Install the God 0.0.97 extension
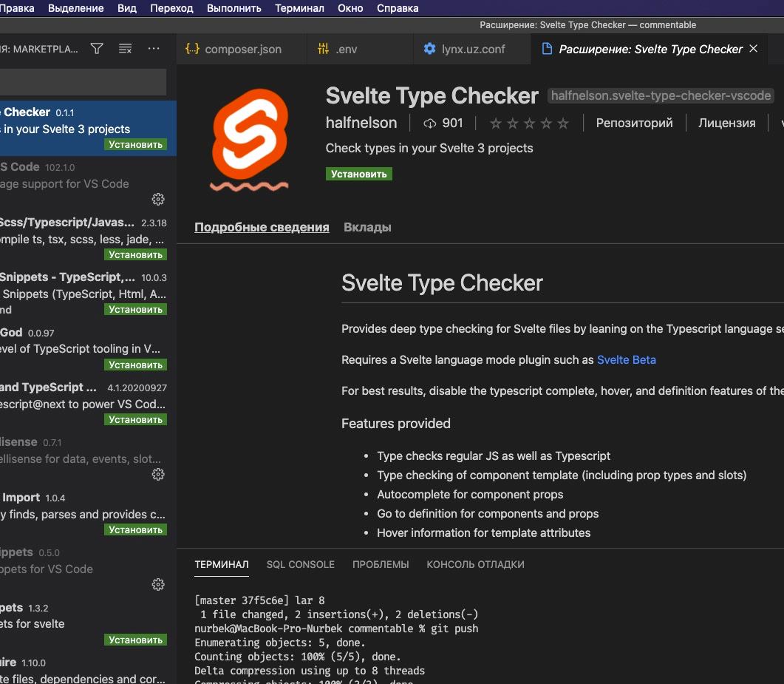The image size is (784, 684). pyautogui.click(x=135, y=365)
